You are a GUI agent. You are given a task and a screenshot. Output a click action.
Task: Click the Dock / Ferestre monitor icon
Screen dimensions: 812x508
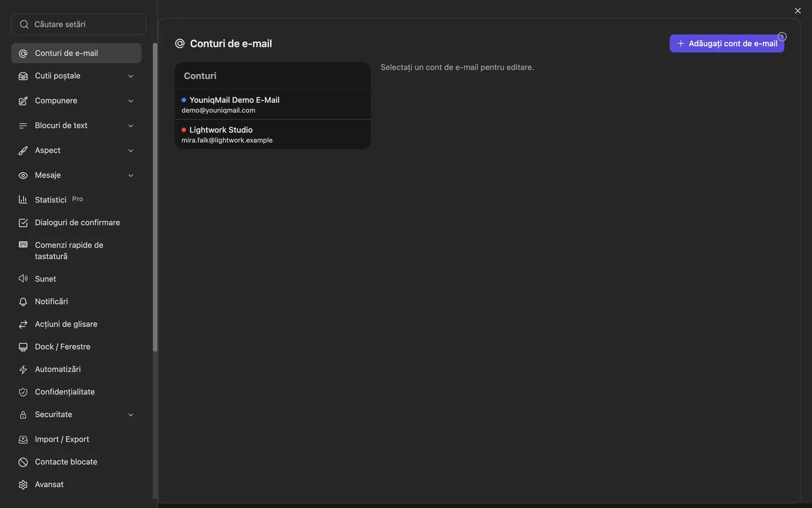[x=23, y=347]
